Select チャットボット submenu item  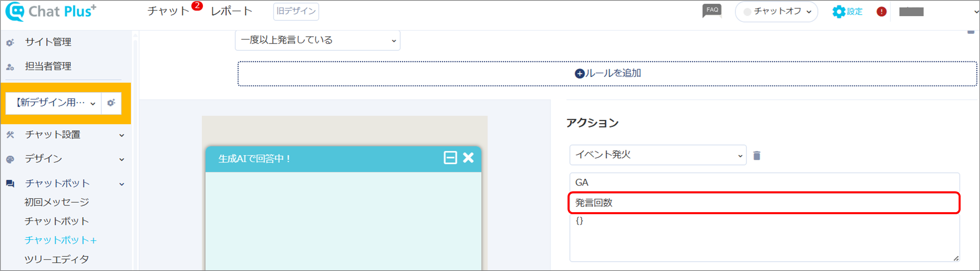click(x=57, y=221)
